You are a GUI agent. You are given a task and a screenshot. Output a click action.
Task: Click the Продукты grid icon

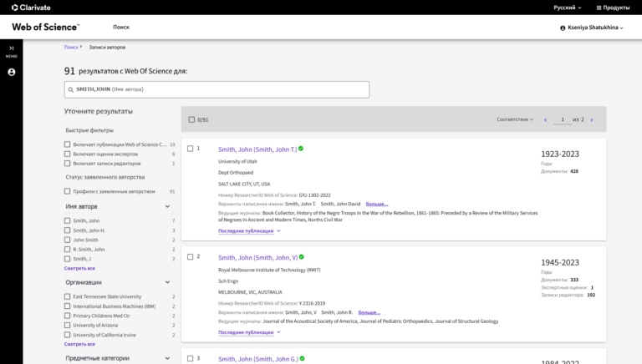pos(599,8)
